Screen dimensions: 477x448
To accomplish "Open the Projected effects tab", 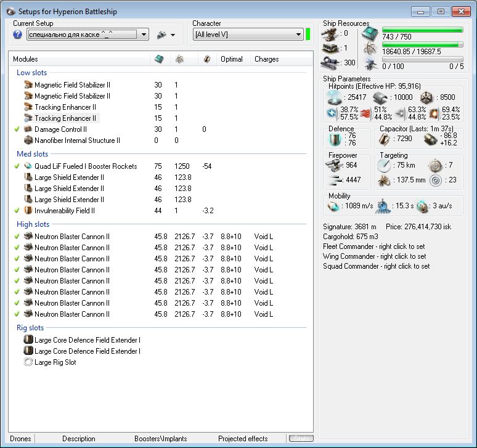I will (x=243, y=439).
